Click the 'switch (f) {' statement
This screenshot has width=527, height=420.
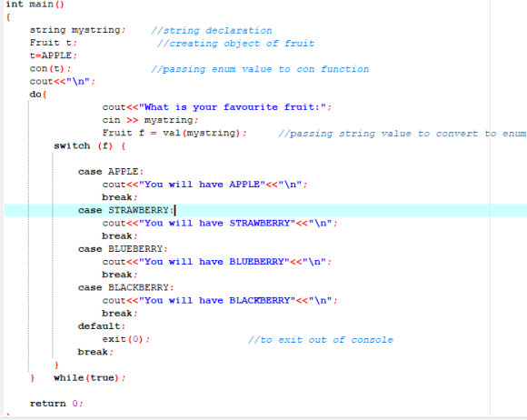90,146
